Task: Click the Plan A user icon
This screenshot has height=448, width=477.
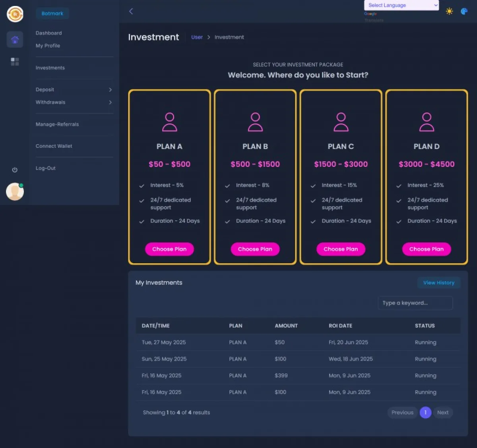Action: click(x=169, y=122)
